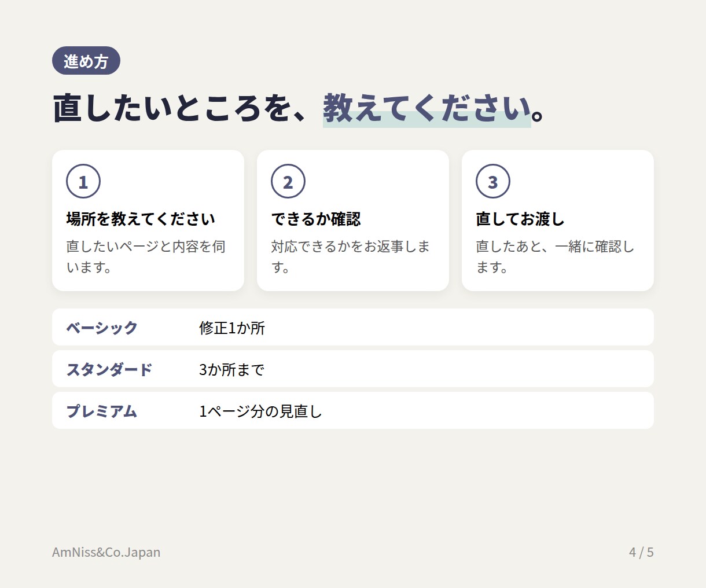Image resolution: width=706 pixels, height=588 pixels.
Task: Select the heading 場所を教えてください
Action: pos(141,219)
